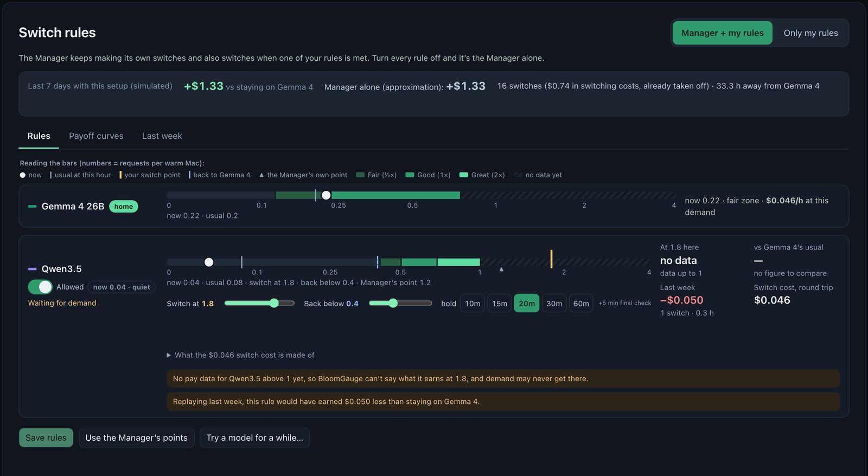Click the triangle legend icon for Manager's own point

click(261, 175)
